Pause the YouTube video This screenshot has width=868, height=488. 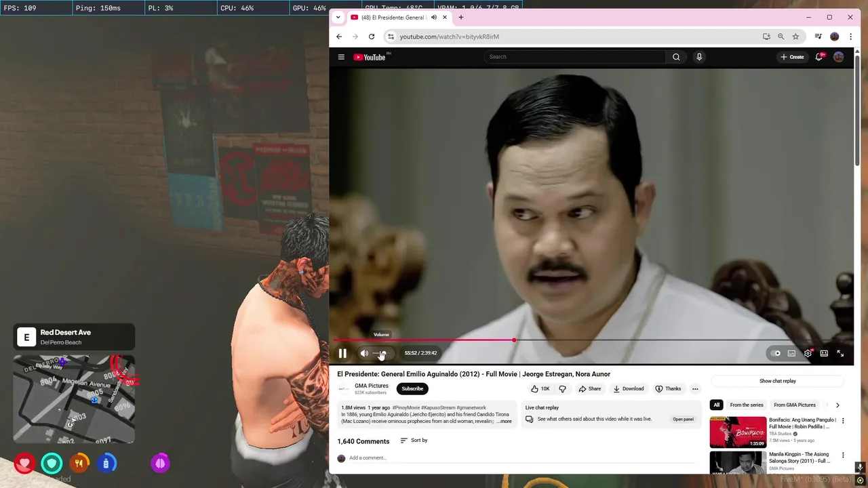tap(342, 353)
